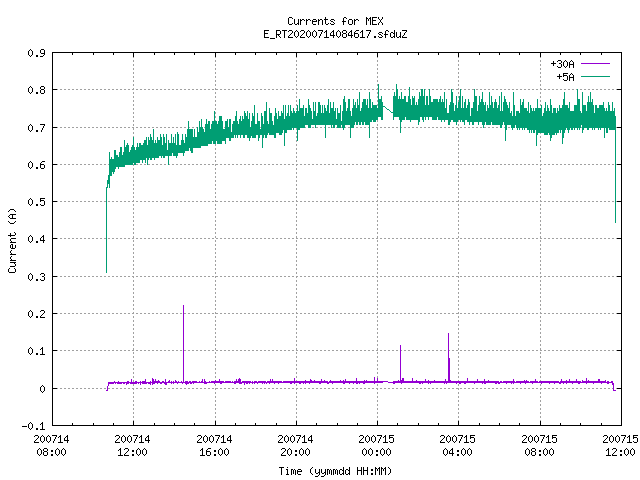
Task: Click the 0.7 y-axis tick label
Action: [36, 128]
